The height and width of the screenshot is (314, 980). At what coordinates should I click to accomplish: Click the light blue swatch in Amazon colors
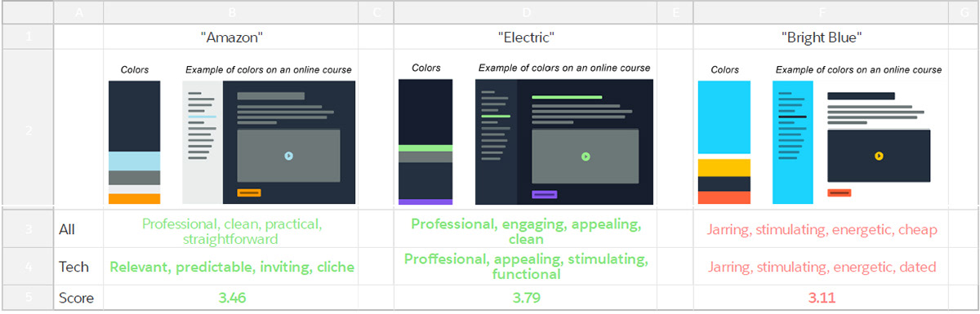coord(135,161)
